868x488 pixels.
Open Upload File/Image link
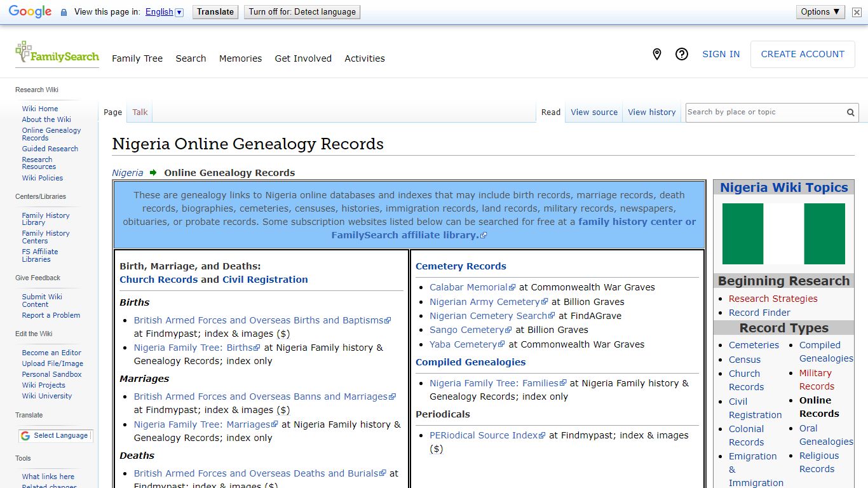(x=53, y=363)
